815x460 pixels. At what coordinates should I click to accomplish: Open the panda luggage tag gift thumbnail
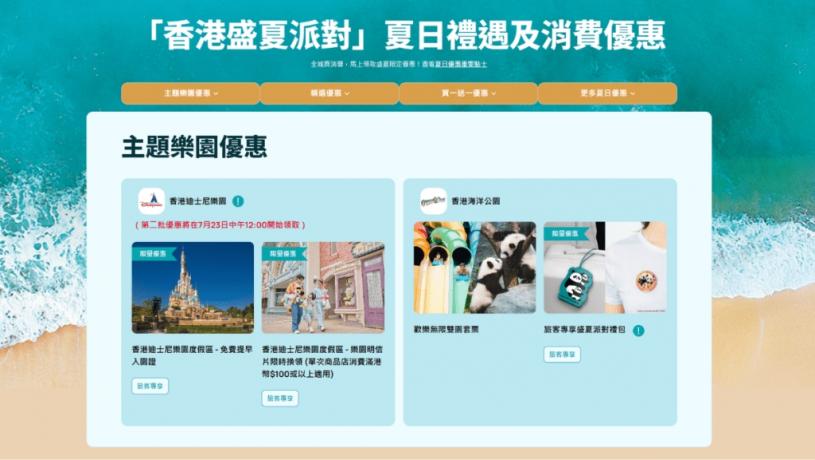point(605,268)
